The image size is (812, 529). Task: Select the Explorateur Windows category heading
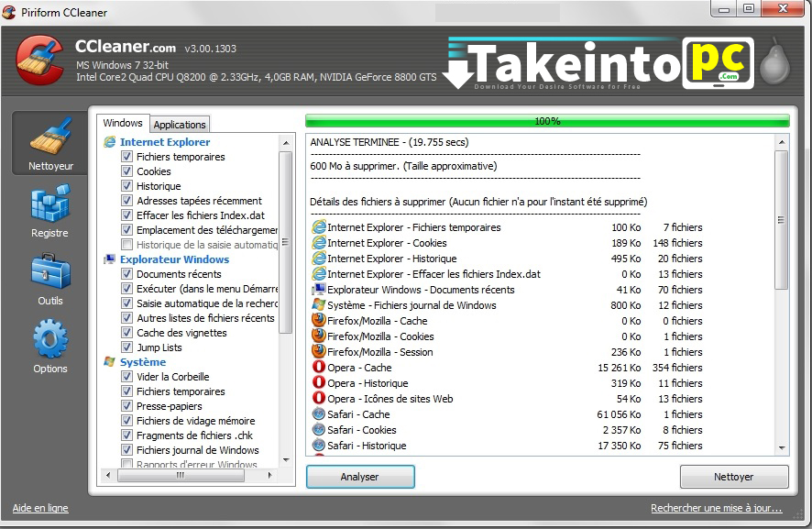click(174, 259)
